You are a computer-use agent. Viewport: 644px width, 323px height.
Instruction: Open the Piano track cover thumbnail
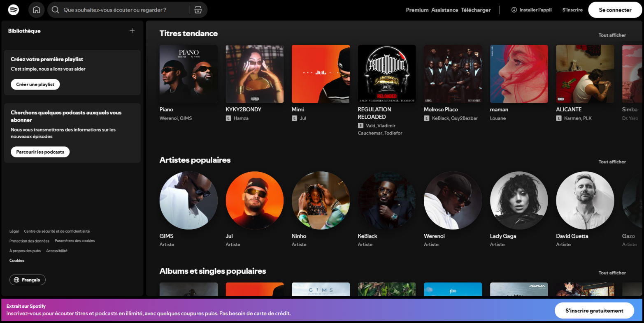pos(188,74)
